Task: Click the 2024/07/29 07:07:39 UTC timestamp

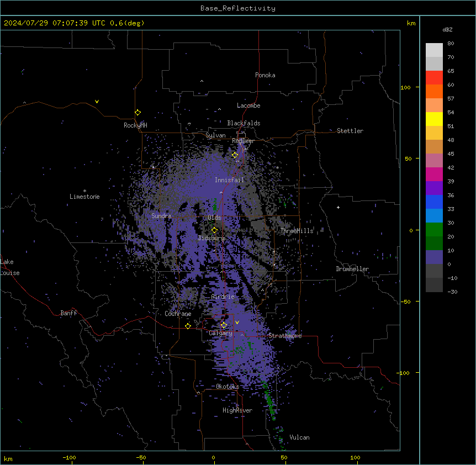Action: (55, 23)
